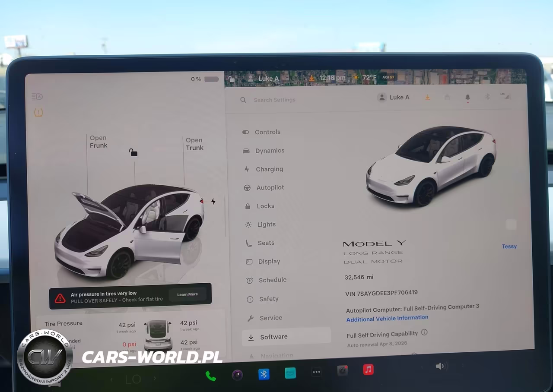The image size is (553, 392).
Task: Open the three-dots app launcher
Action: (316, 372)
